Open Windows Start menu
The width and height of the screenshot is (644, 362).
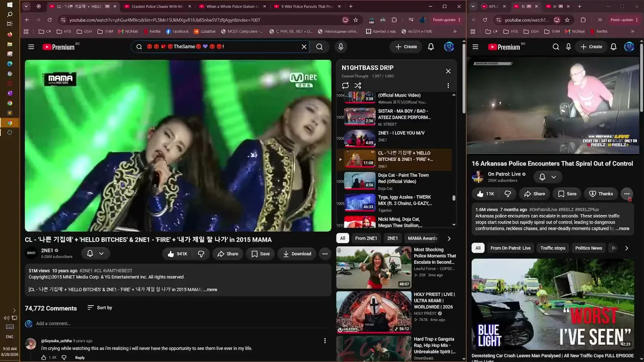10,5
